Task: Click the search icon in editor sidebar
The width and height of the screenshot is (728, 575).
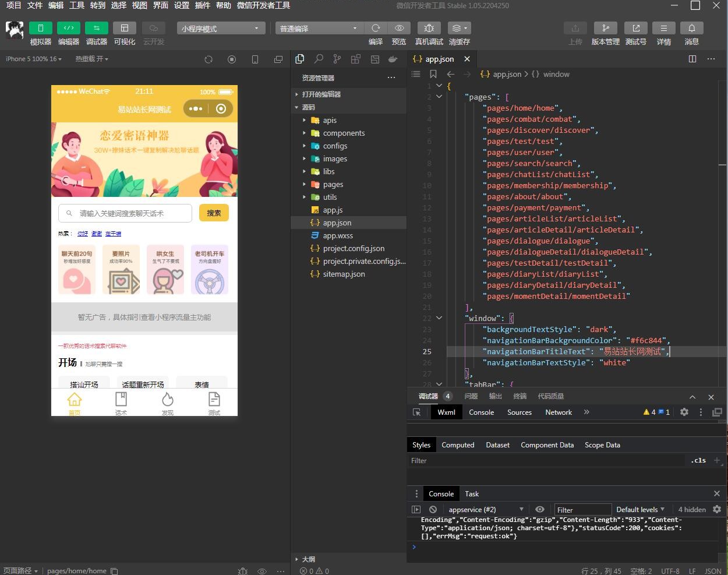Action: point(319,59)
